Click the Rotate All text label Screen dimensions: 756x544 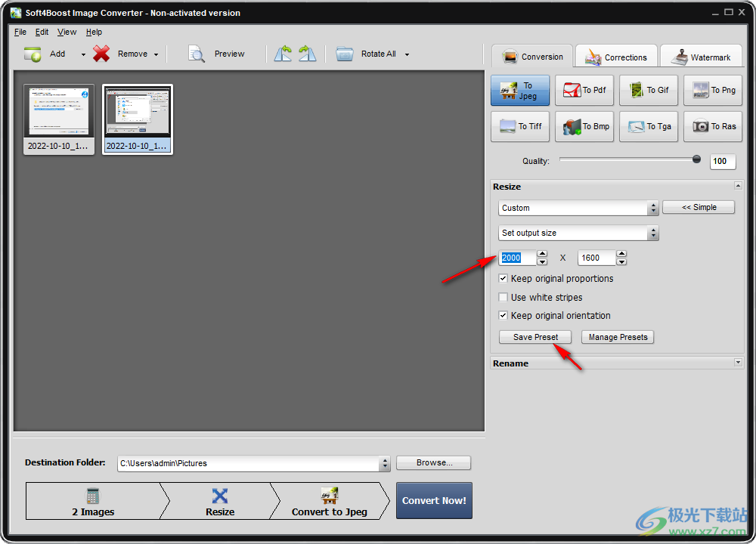coord(379,54)
